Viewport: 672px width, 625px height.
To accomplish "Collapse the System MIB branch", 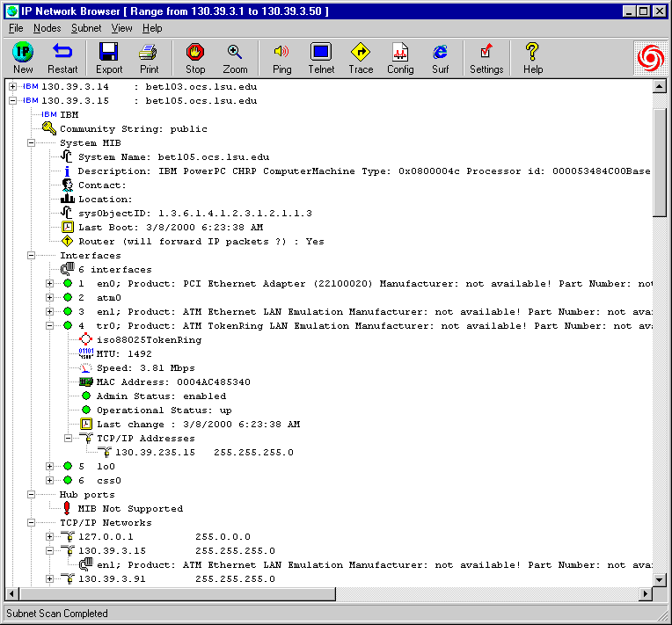I will [x=32, y=142].
